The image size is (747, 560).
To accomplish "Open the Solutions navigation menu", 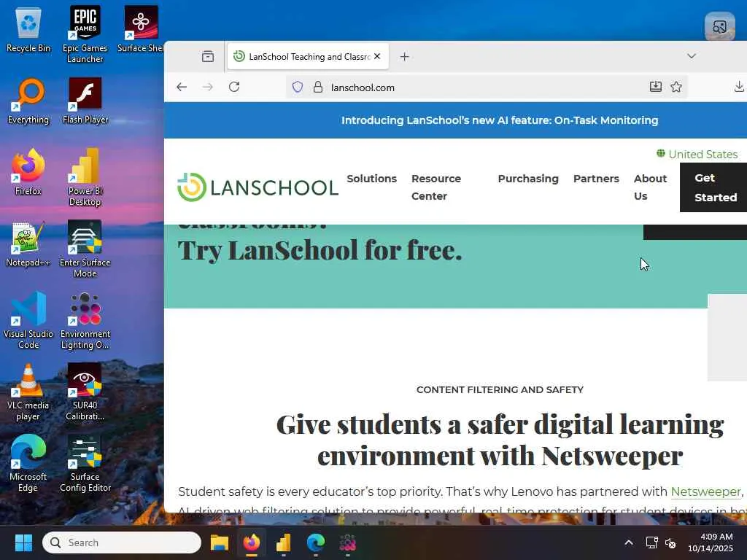I will [371, 179].
